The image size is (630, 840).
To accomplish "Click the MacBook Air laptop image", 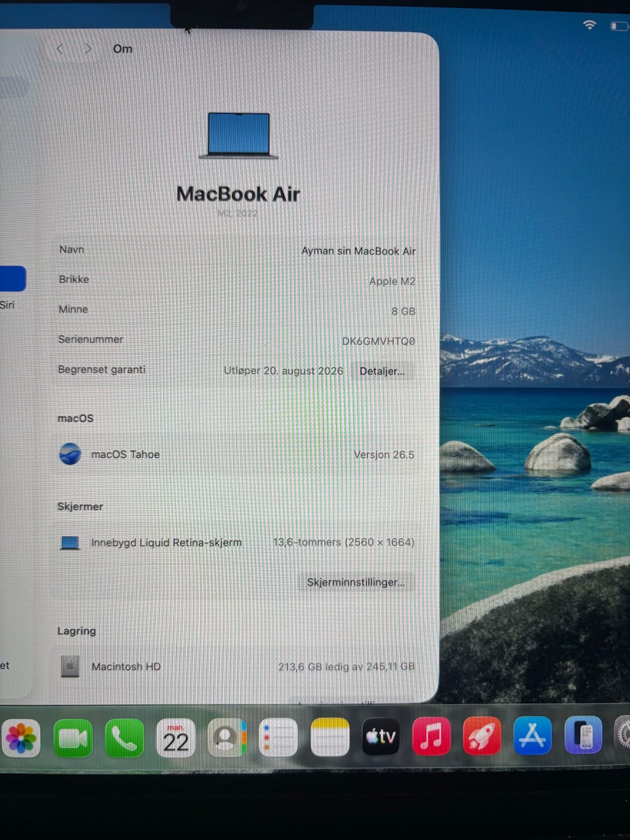I will [x=239, y=135].
